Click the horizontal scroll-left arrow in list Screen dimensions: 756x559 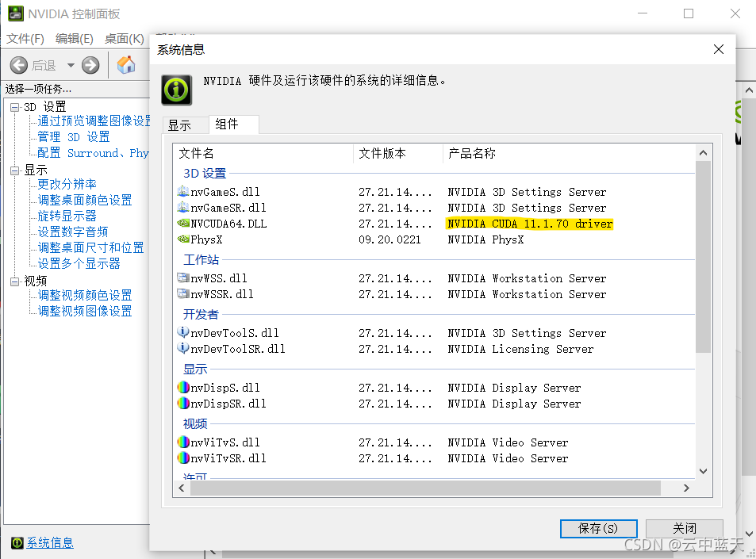tap(182, 488)
